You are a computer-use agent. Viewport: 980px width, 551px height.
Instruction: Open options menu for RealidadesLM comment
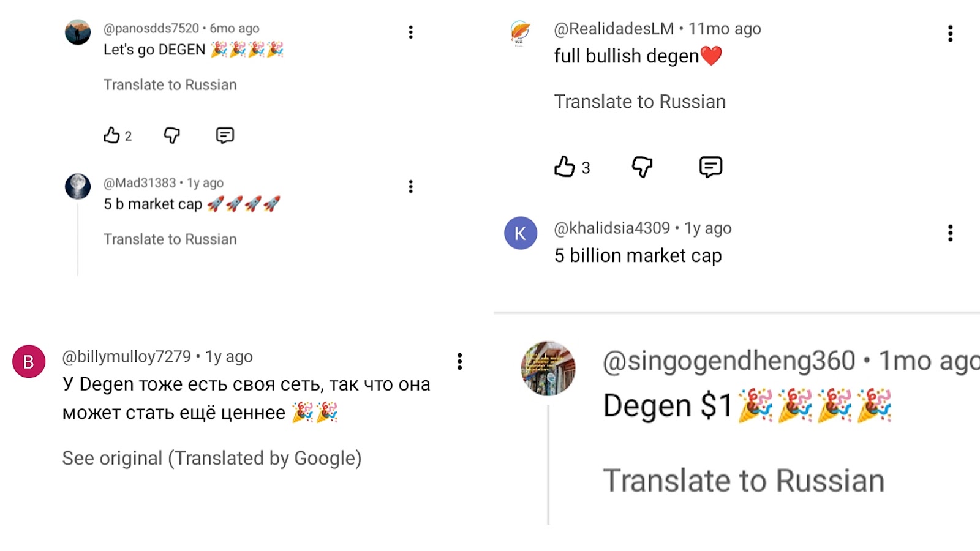pos(950,34)
